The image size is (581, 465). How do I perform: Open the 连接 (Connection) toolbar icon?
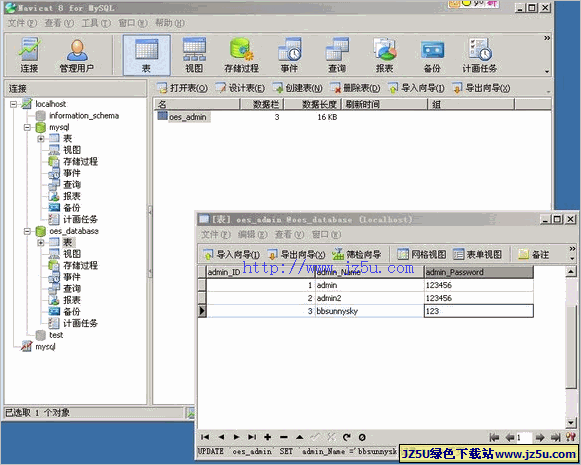[29, 55]
